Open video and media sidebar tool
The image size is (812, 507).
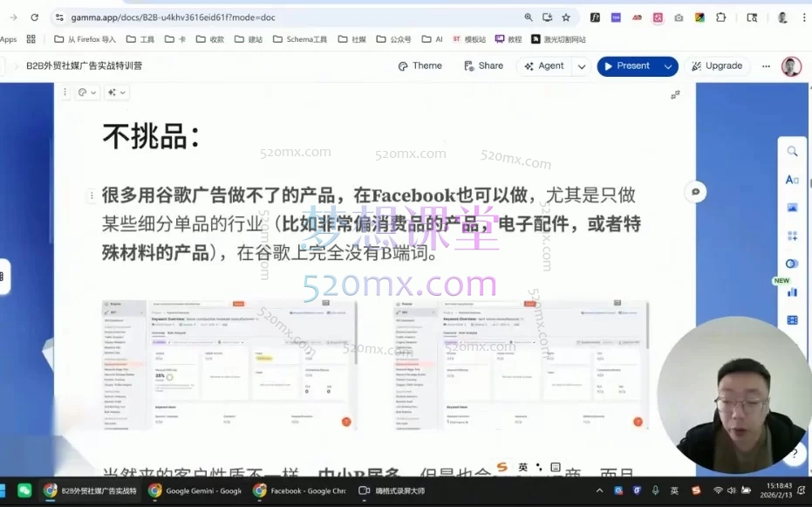point(792,320)
